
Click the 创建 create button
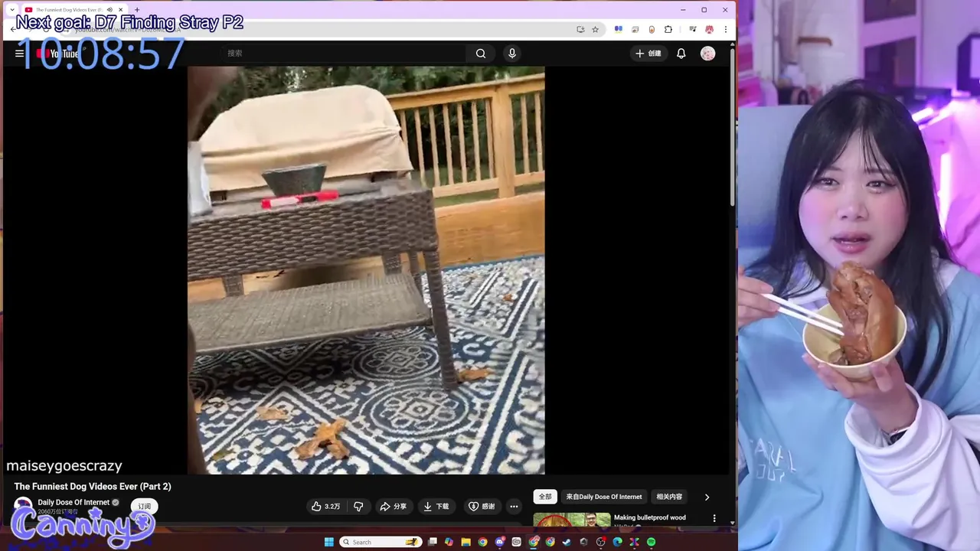648,54
